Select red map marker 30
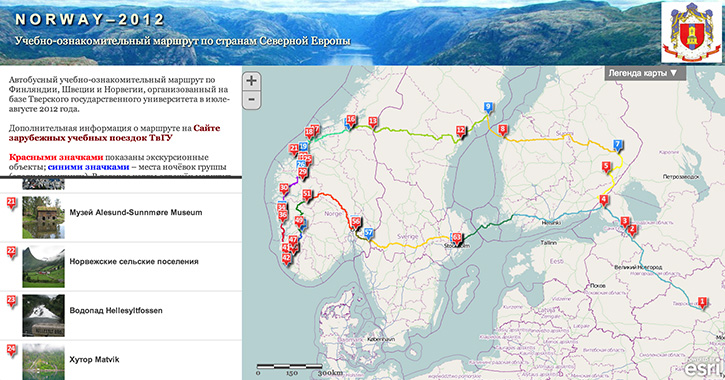The image size is (725, 380). (x=284, y=189)
